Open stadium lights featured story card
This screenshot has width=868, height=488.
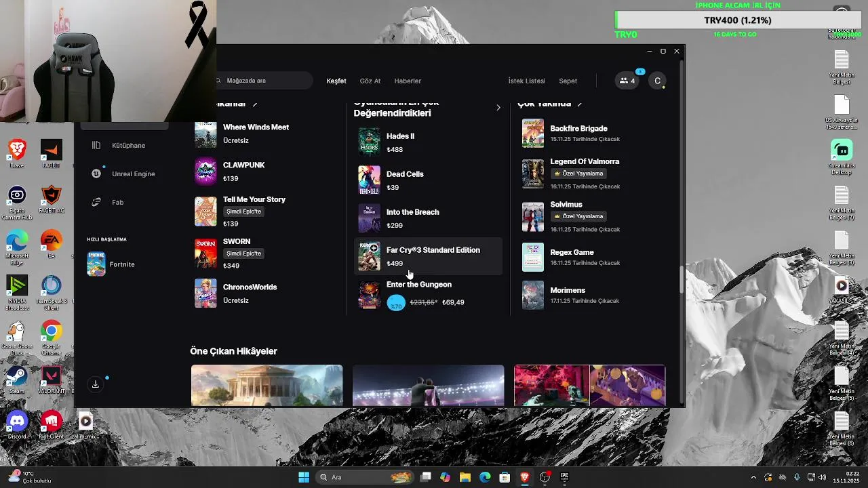428,386
